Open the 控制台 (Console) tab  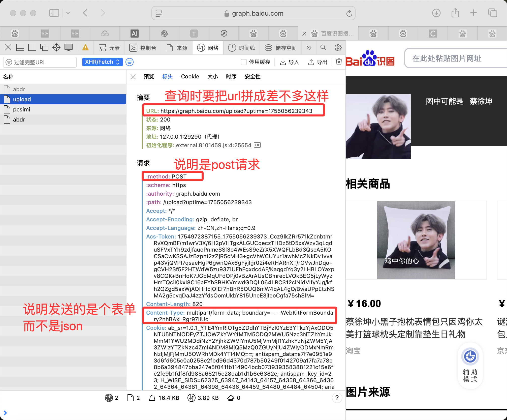click(143, 48)
